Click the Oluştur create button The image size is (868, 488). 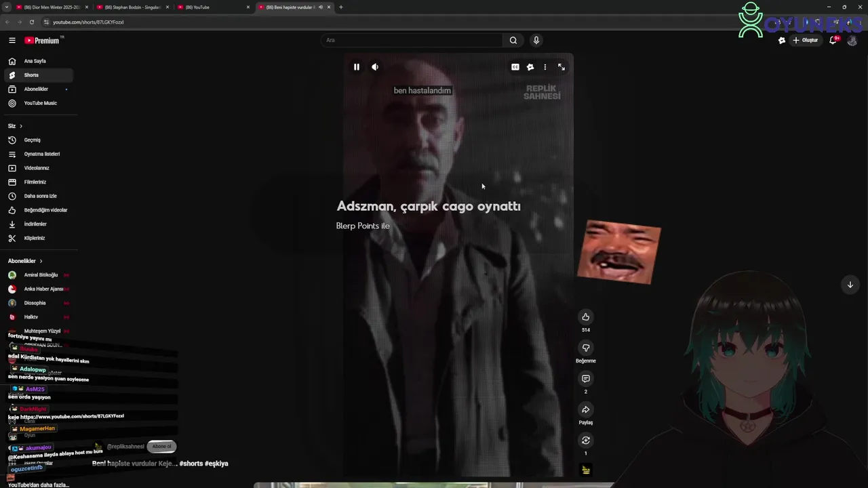point(806,40)
